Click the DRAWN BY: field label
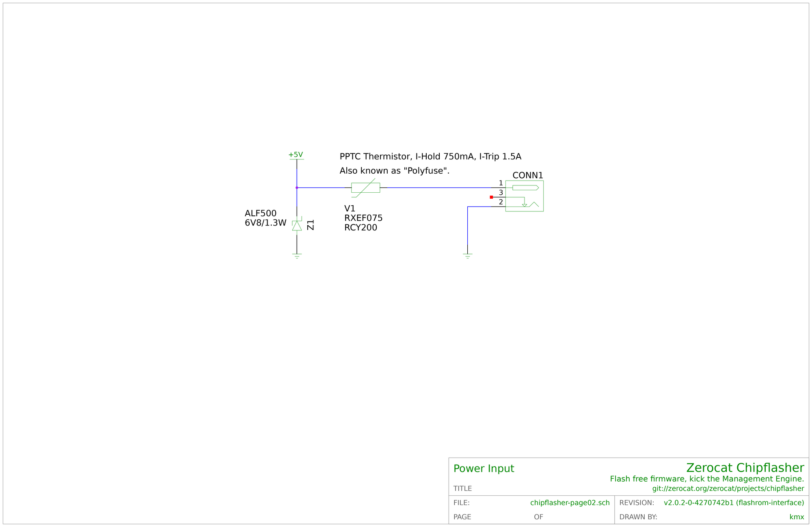Viewport: 812px width, 527px height. (638, 517)
